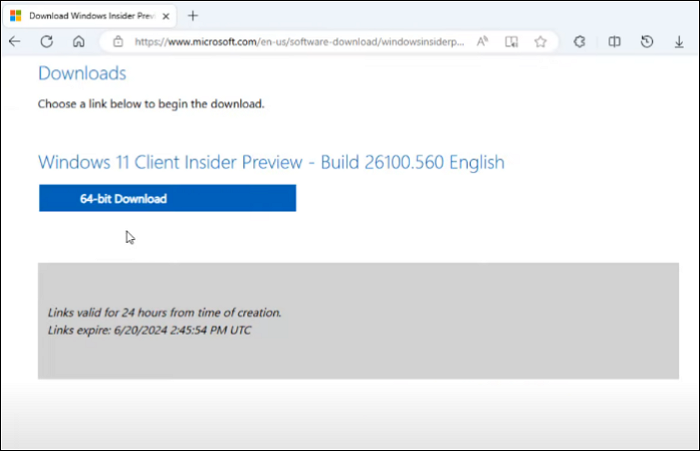Refresh the current page
Viewport: 700px width, 451px height.
(x=46, y=42)
